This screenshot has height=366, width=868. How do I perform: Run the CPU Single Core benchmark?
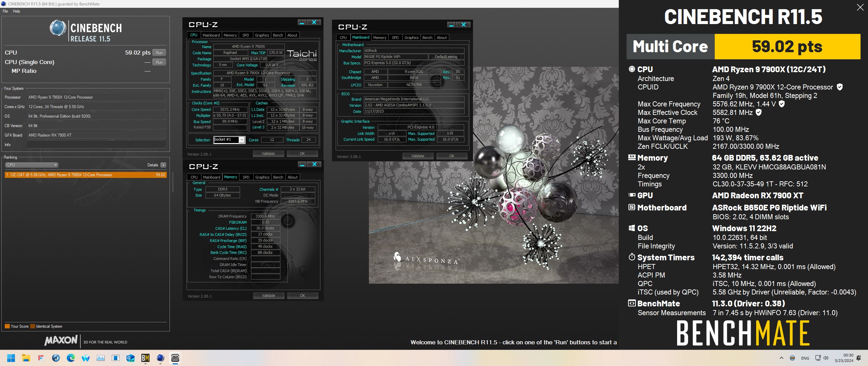point(159,62)
